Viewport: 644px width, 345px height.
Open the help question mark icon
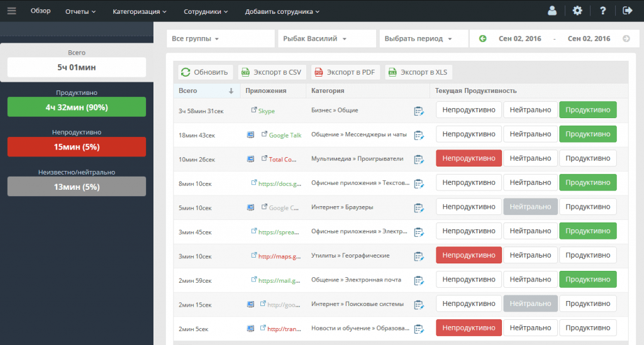tap(602, 11)
